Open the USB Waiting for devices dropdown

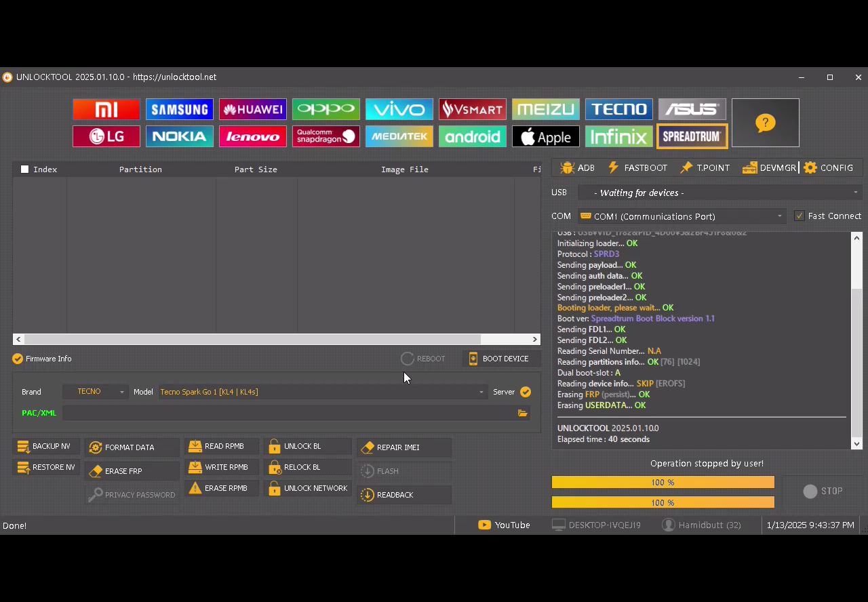pyautogui.click(x=720, y=193)
